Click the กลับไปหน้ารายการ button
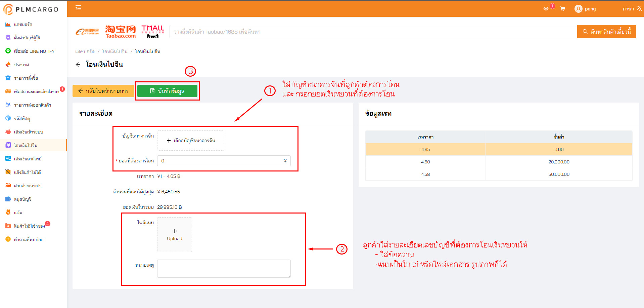Viewport: 644px width, 308px height. (103, 91)
